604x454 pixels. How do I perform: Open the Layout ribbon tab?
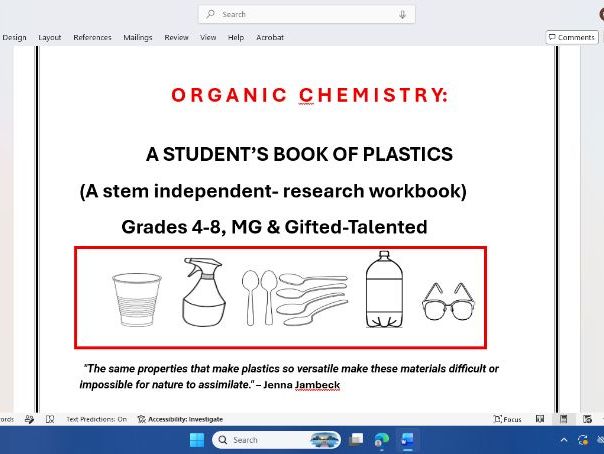point(50,37)
